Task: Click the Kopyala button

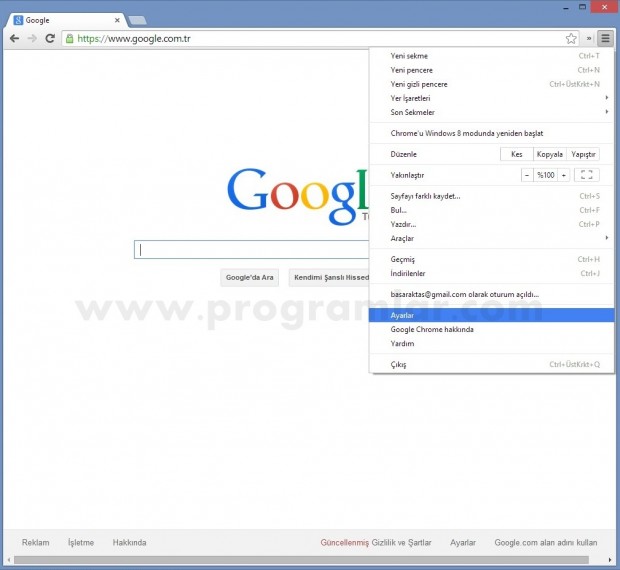Action: point(550,154)
